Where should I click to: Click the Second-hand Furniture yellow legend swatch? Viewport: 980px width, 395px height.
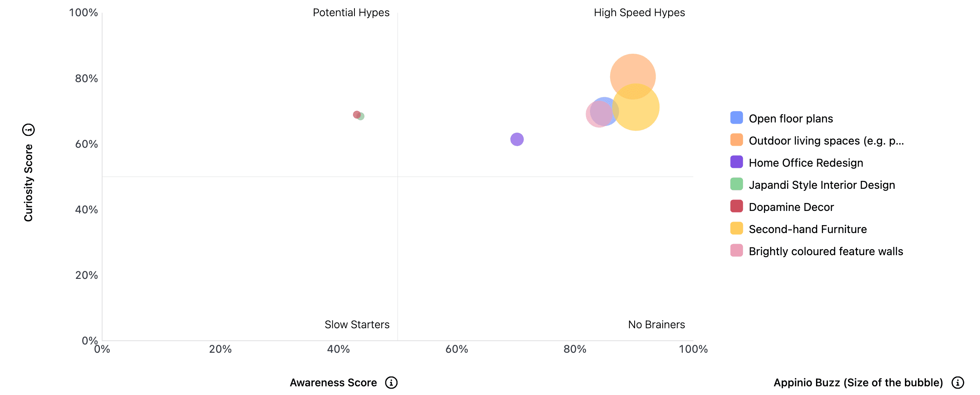[x=737, y=228]
